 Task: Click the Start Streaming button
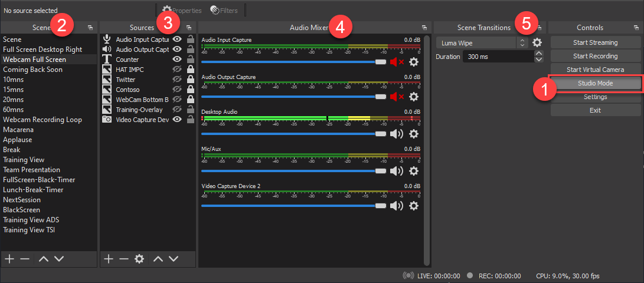coord(595,42)
